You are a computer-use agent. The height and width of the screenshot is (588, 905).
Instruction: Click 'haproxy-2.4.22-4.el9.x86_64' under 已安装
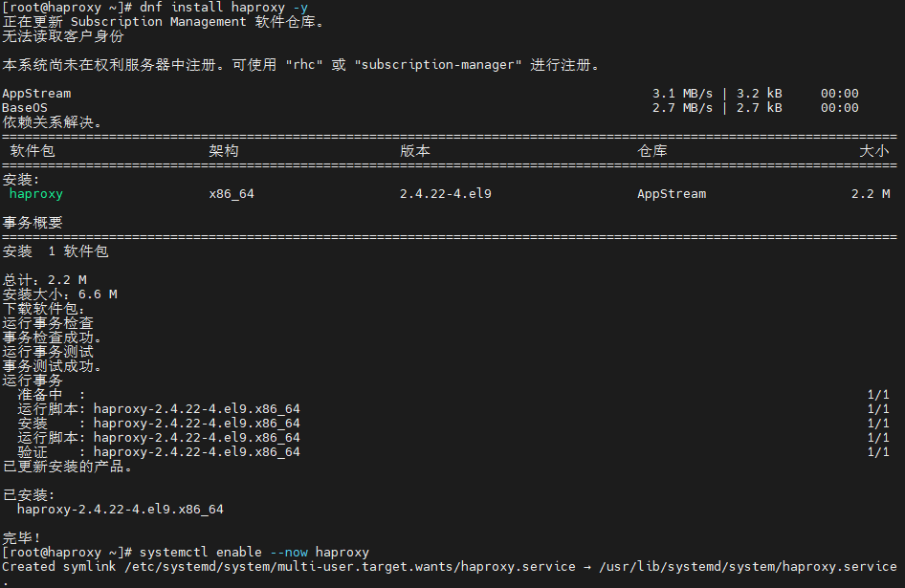coord(120,510)
